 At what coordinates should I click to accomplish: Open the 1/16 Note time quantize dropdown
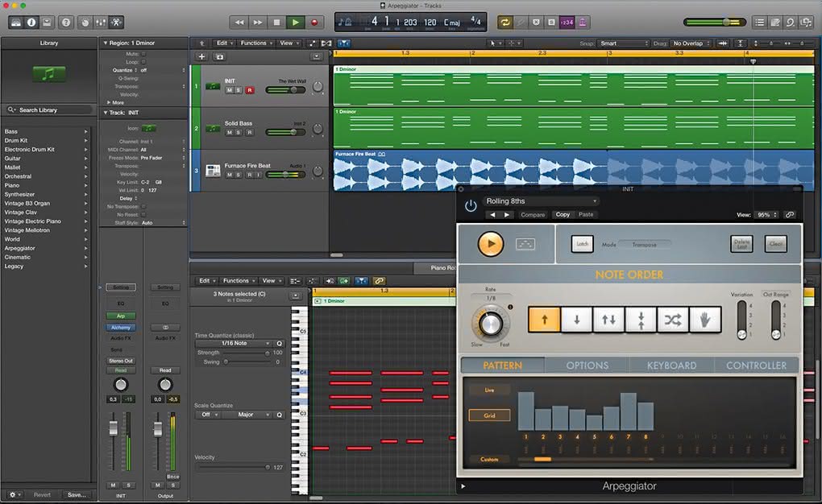pyautogui.click(x=234, y=343)
